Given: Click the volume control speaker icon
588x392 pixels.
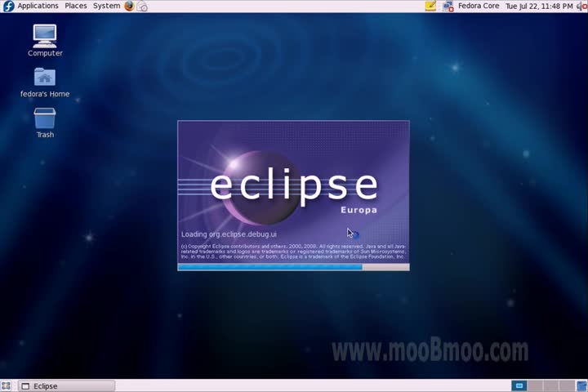Looking at the screenshot, I should (x=581, y=6).
